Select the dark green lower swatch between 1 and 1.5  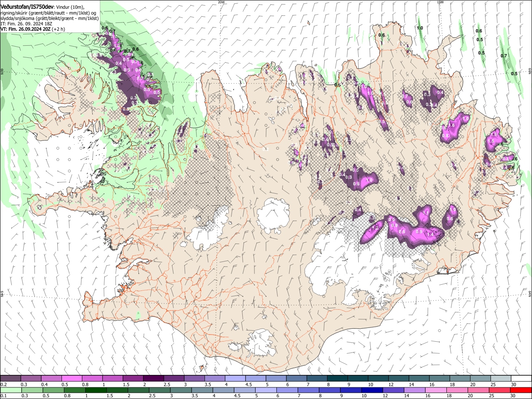click(96, 390)
